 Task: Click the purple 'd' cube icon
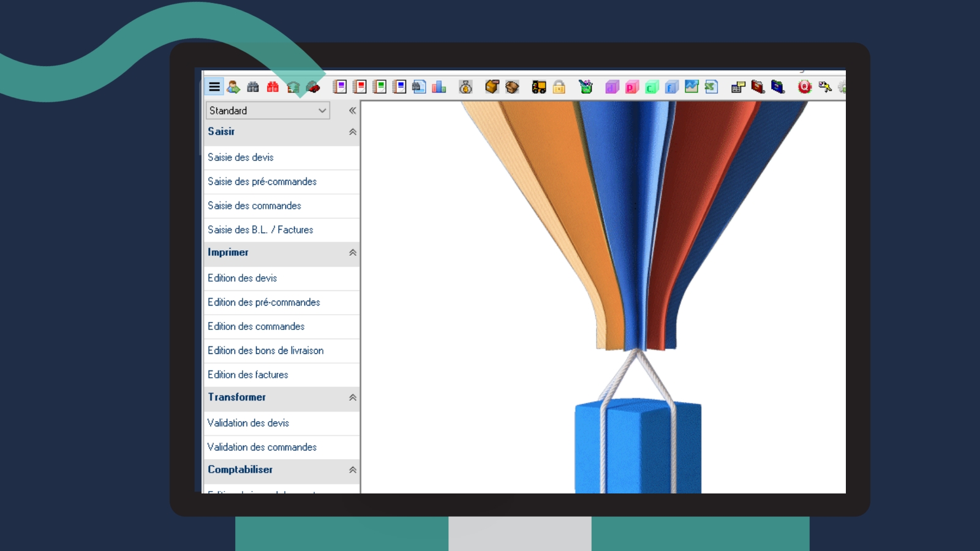tap(612, 87)
